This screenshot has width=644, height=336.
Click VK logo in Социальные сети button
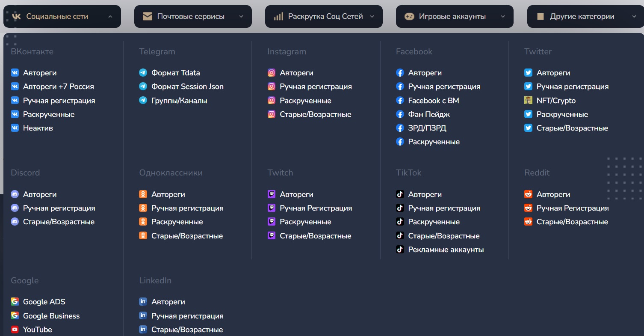pyautogui.click(x=16, y=16)
